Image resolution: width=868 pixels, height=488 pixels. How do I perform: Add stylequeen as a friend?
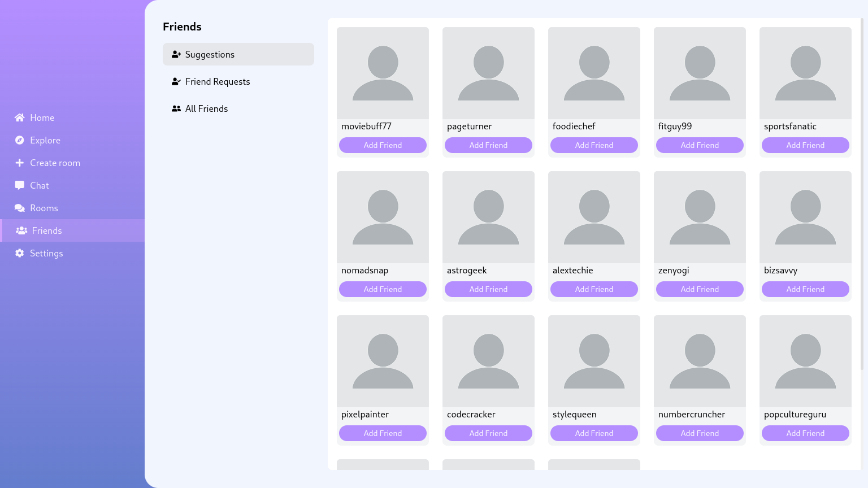594,433
